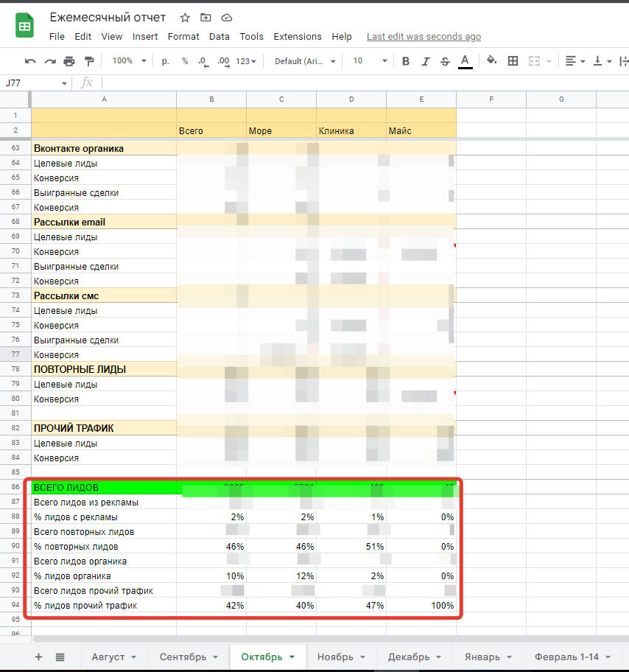The image size is (629, 672).
Task: Open the Last edit version history link
Action: [424, 37]
